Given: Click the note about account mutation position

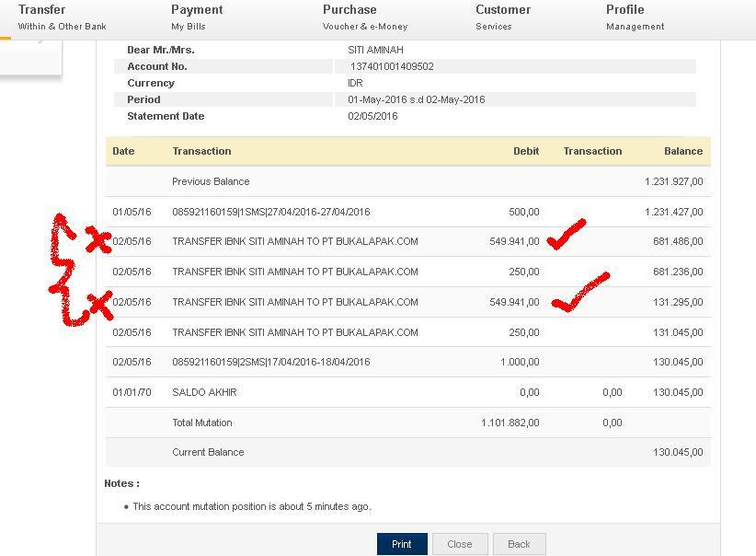Looking at the screenshot, I should (252, 507).
